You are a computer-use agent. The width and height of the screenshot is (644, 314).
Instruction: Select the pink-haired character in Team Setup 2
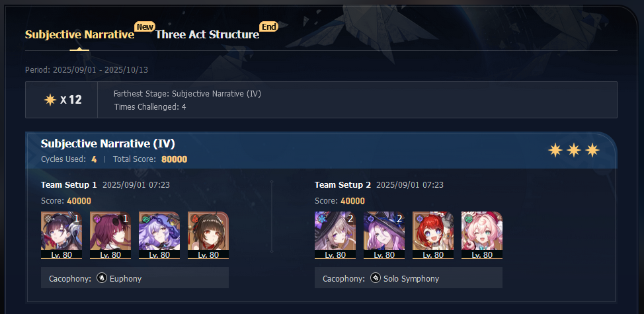[x=482, y=235]
